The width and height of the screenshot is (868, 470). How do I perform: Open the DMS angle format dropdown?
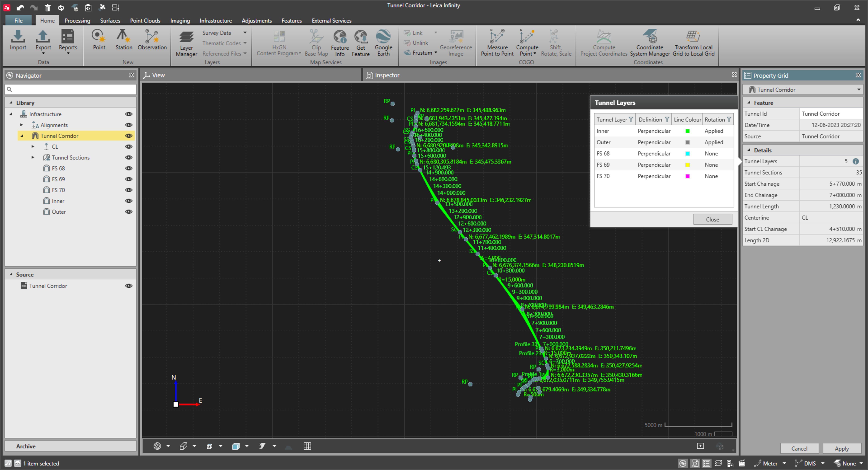pyautogui.click(x=822, y=464)
